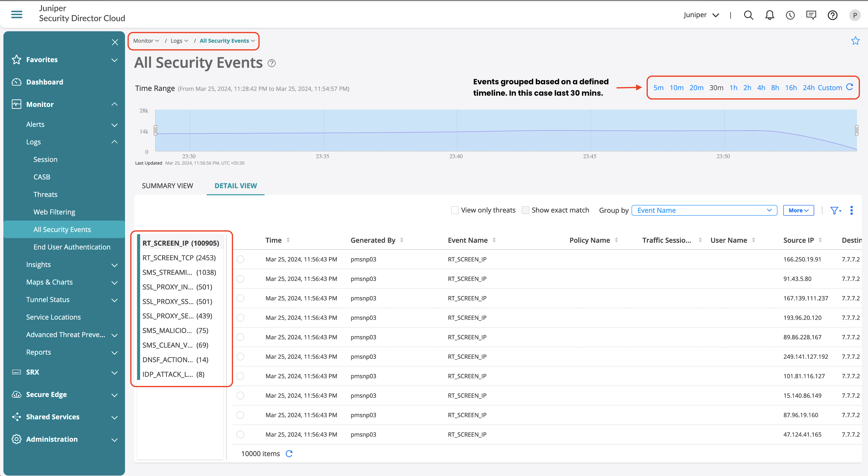The height and width of the screenshot is (476, 868).
Task: Open the filter funnel icon
Action: (835, 210)
